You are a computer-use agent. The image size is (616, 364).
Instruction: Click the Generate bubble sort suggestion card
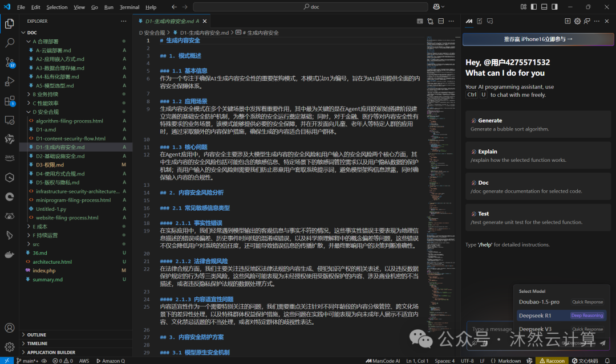tap(538, 124)
